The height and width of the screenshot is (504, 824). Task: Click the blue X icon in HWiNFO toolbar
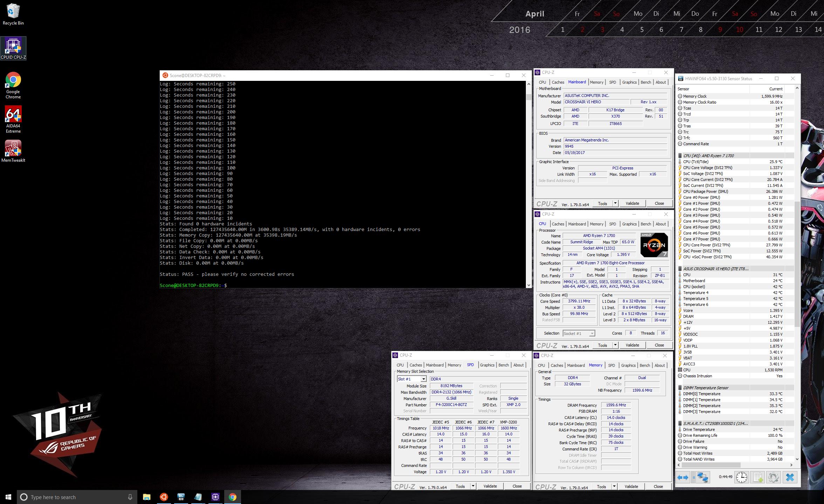coord(790,477)
